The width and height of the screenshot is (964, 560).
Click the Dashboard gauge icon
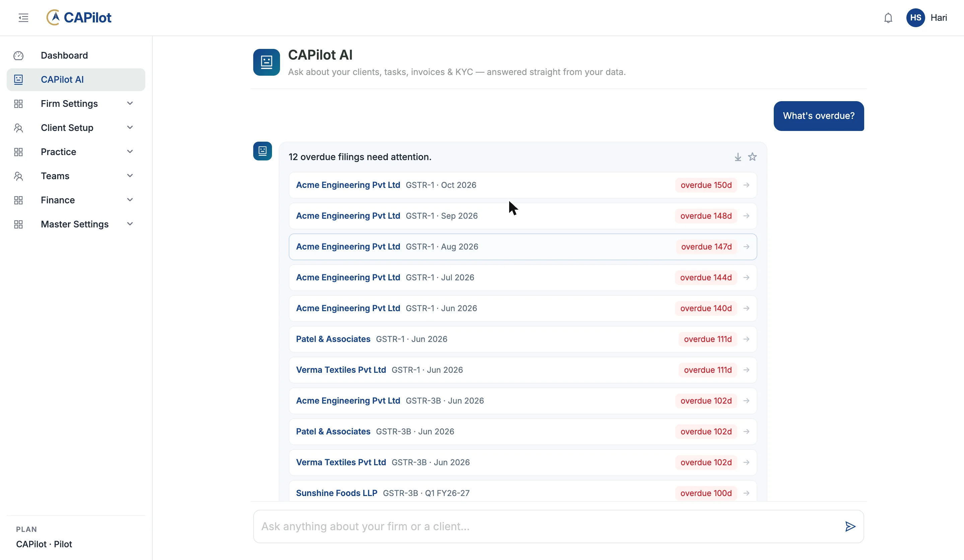click(x=18, y=56)
